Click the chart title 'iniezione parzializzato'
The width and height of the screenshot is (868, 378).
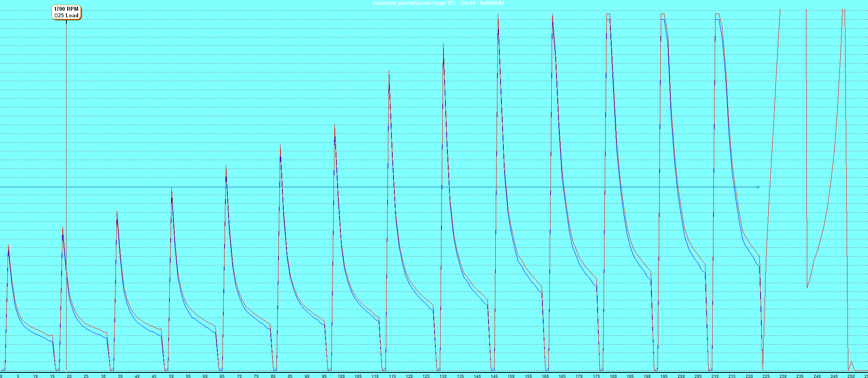(x=438, y=3)
